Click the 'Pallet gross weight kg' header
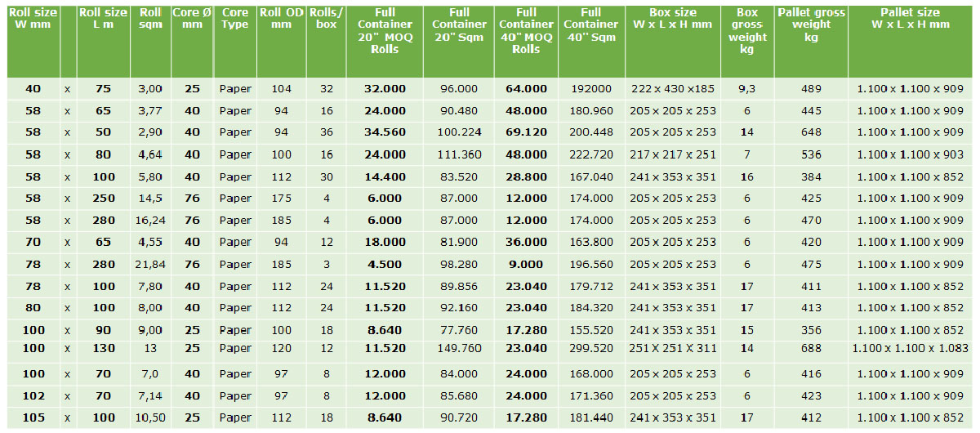This screenshot has height=433, width=980. 811,25
